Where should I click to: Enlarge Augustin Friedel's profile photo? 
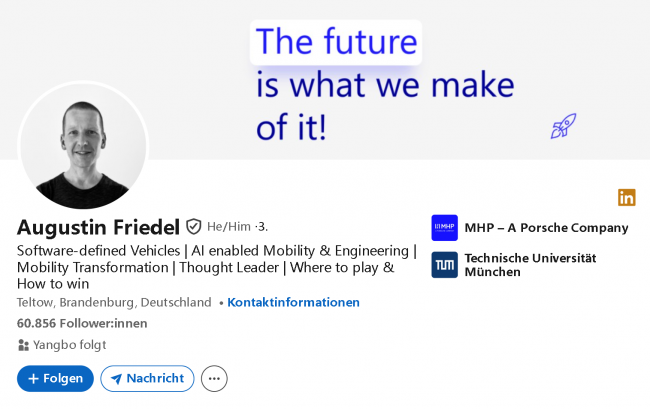click(x=83, y=146)
